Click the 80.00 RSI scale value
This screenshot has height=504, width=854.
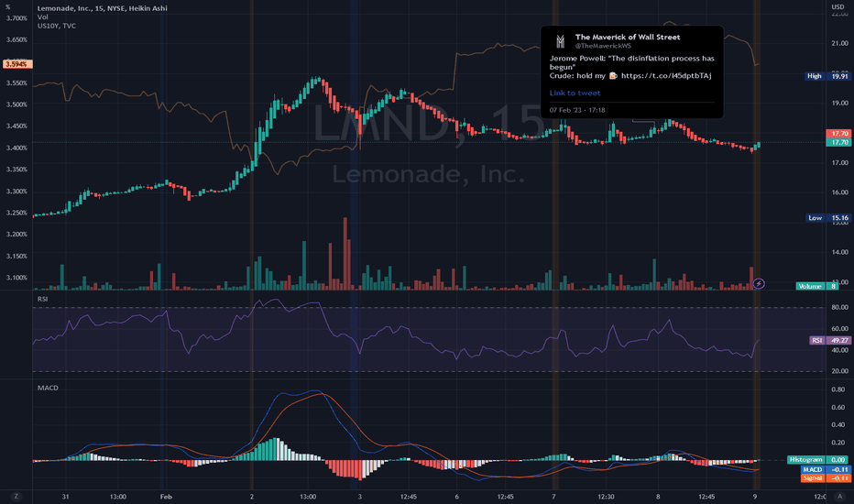coord(839,308)
